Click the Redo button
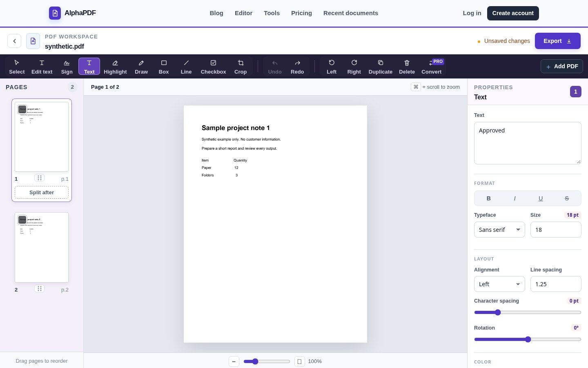This screenshot has width=588, height=368. pos(297,66)
